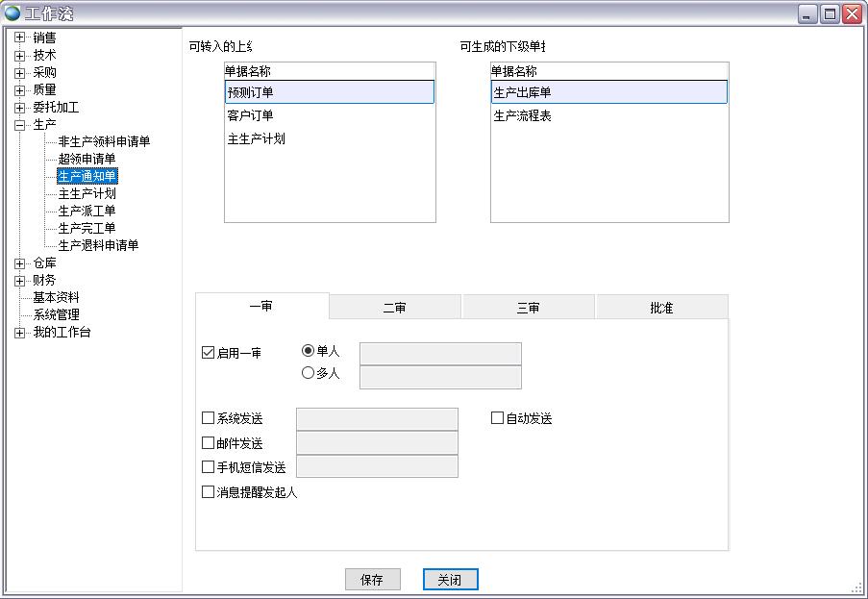The width and height of the screenshot is (868, 599).
Task: Check 消息提醒发起人
Action: coord(208,490)
